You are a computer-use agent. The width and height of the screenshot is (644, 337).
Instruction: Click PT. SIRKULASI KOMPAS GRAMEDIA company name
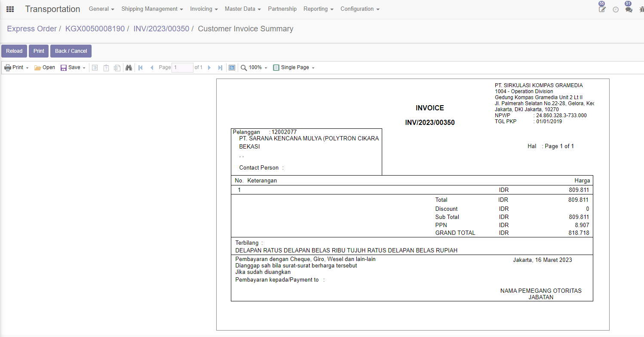pyautogui.click(x=539, y=85)
